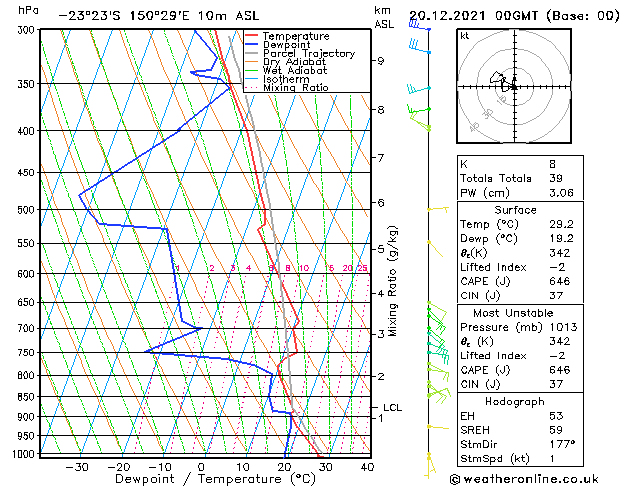629x486 pixels.
Task: Click the 350 pressure level label
Action: point(28,84)
